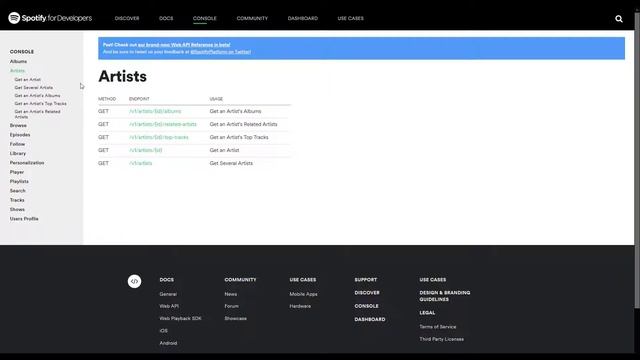Expand Shows in the sidebar
640x360 pixels.
coord(18,209)
